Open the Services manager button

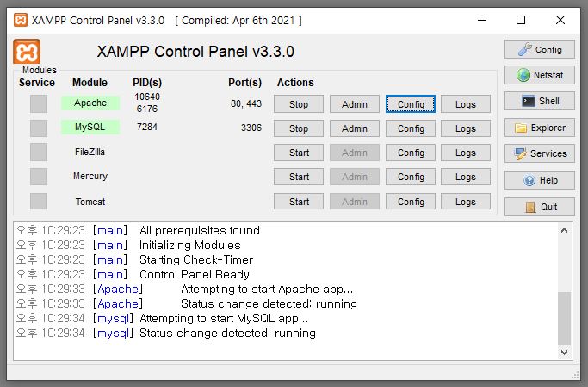coord(539,153)
